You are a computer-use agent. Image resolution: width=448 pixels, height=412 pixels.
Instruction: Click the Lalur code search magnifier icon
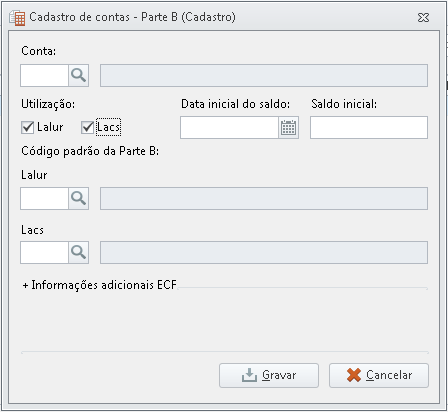tap(79, 198)
